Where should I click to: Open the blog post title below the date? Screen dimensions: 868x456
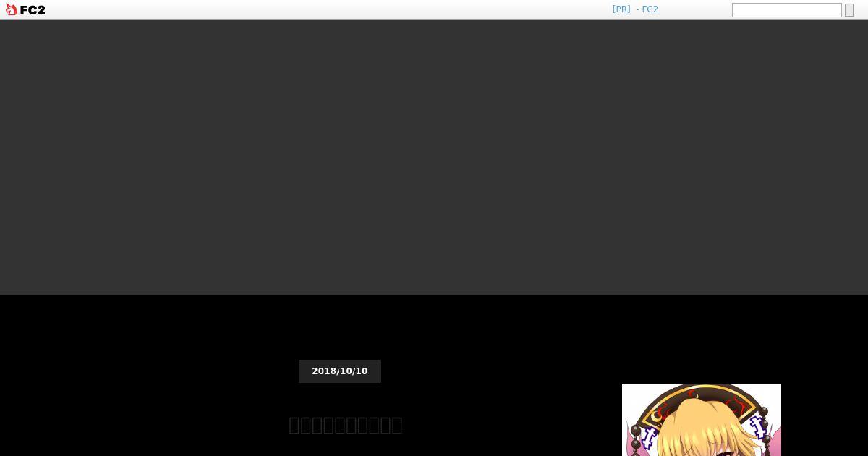click(x=346, y=425)
